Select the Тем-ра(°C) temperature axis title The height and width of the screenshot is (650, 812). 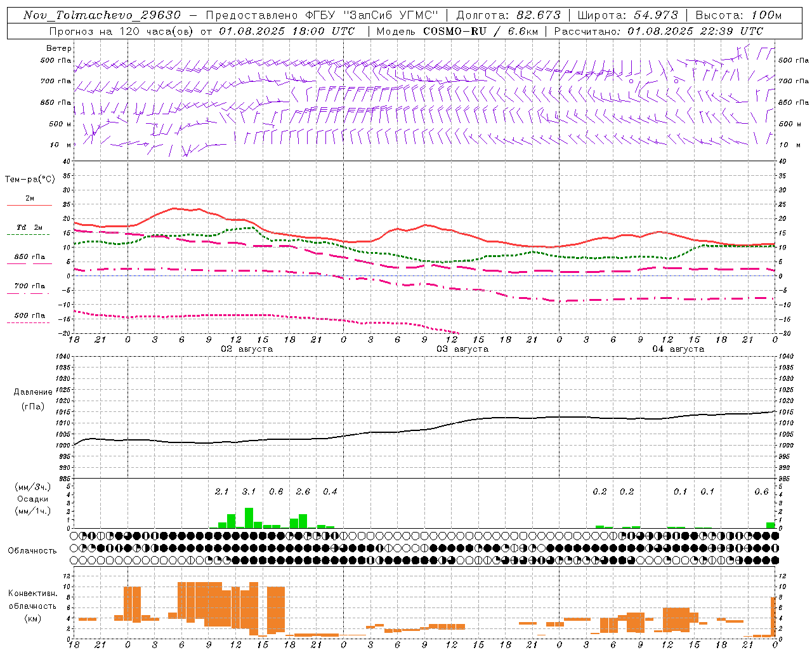(30, 180)
